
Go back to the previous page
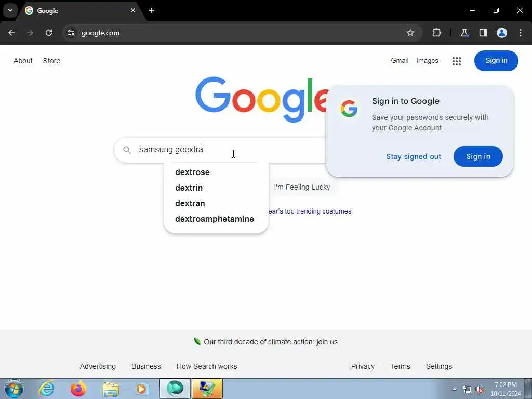(11, 33)
